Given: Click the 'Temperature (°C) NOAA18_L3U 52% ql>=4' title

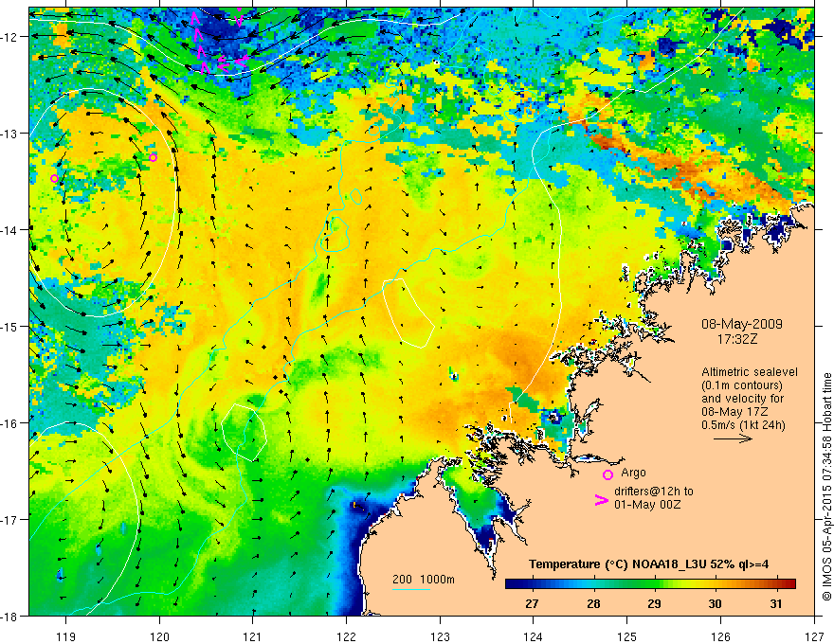Looking at the screenshot, I should (x=649, y=564).
